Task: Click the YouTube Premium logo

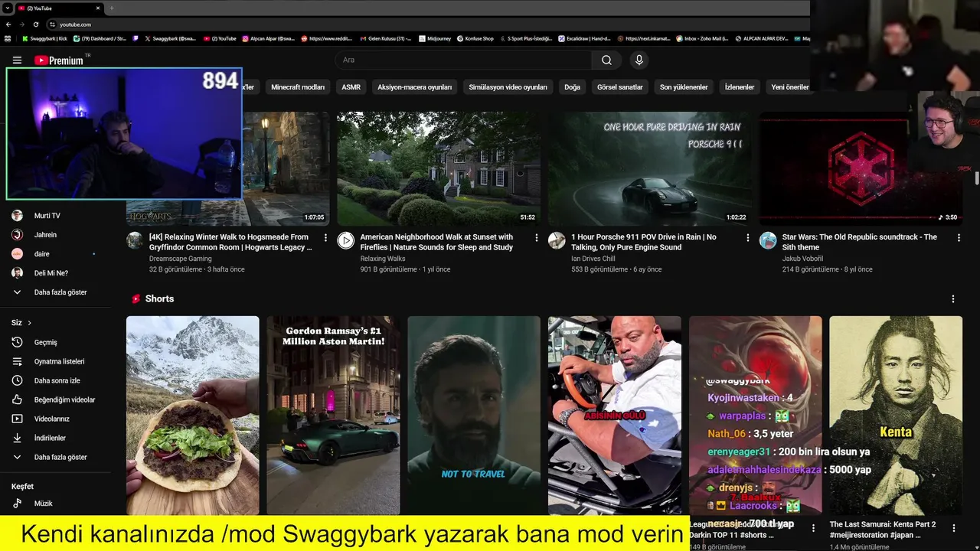Action: pos(60,60)
